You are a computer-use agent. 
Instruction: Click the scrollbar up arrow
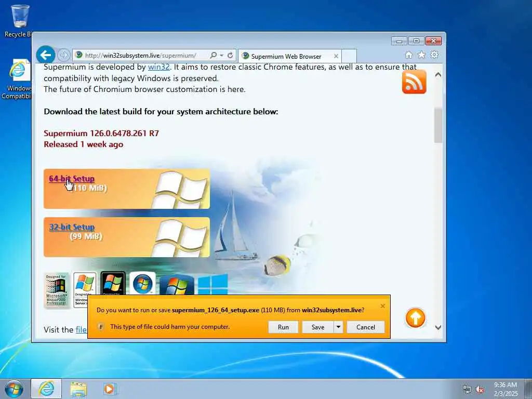coord(438,75)
